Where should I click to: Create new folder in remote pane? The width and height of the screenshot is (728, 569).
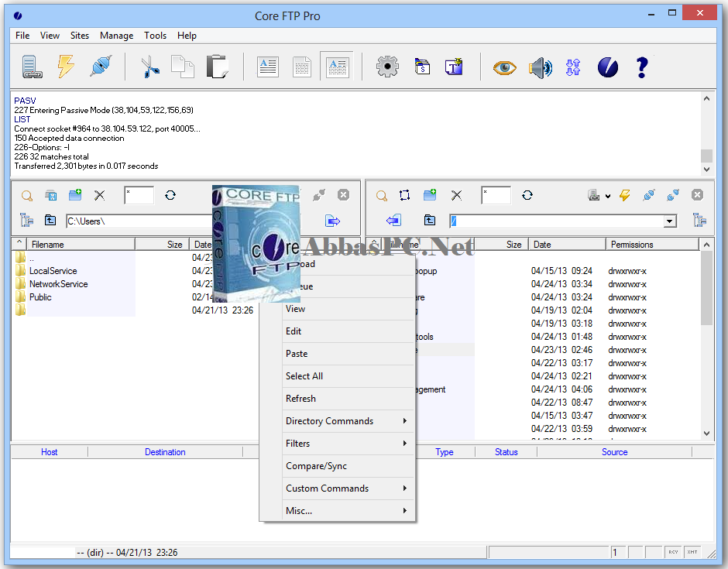pyautogui.click(x=430, y=195)
